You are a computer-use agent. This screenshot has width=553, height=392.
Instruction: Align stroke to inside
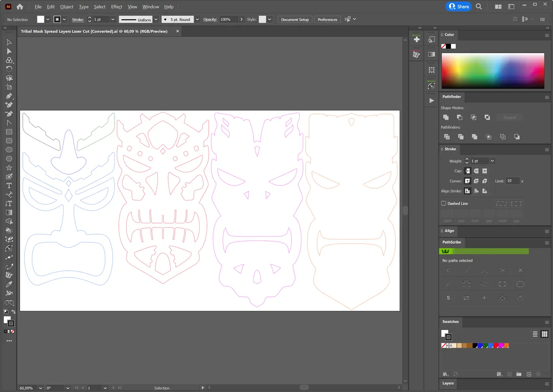pyautogui.click(x=476, y=191)
